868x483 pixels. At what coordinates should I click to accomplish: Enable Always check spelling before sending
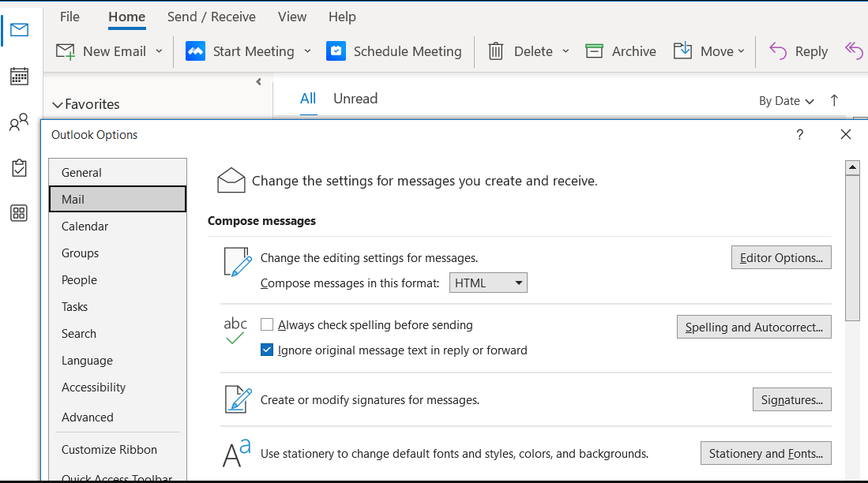point(267,325)
